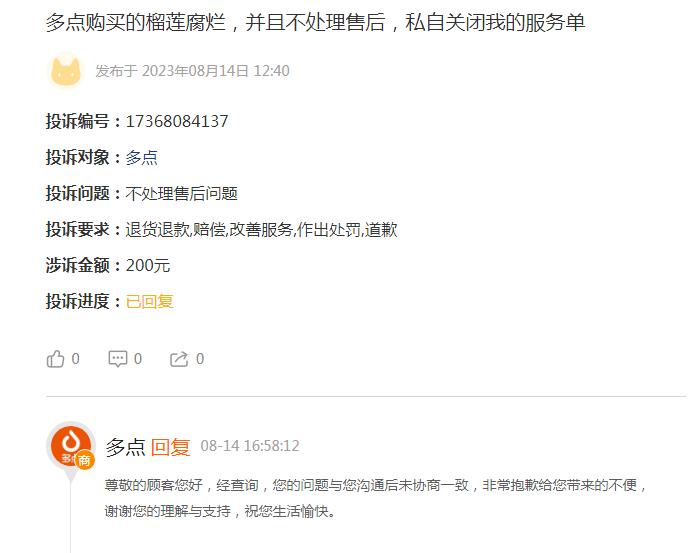Click the 已回复 progress status
The height and width of the screenshot is (553, 692).
click(150, 301)
